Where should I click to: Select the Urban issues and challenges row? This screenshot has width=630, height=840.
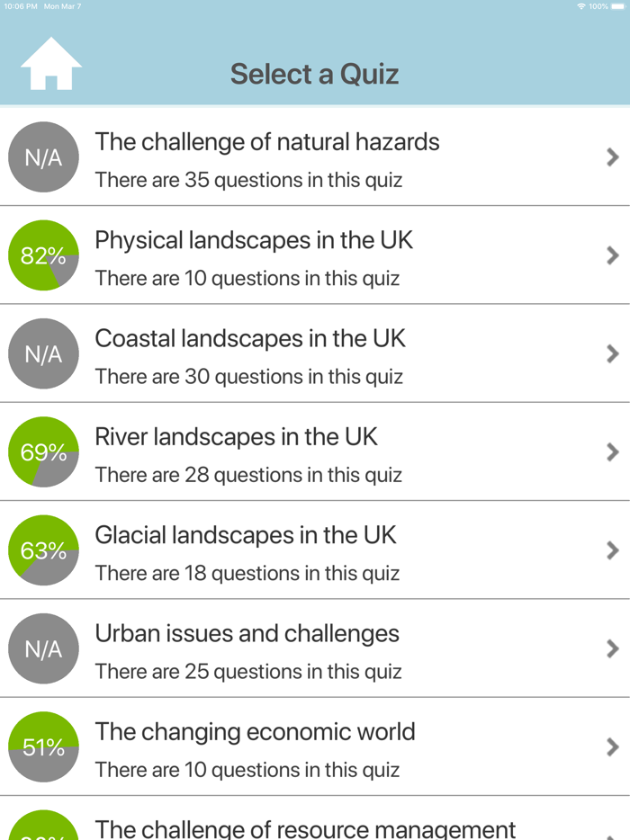[315, 648]
